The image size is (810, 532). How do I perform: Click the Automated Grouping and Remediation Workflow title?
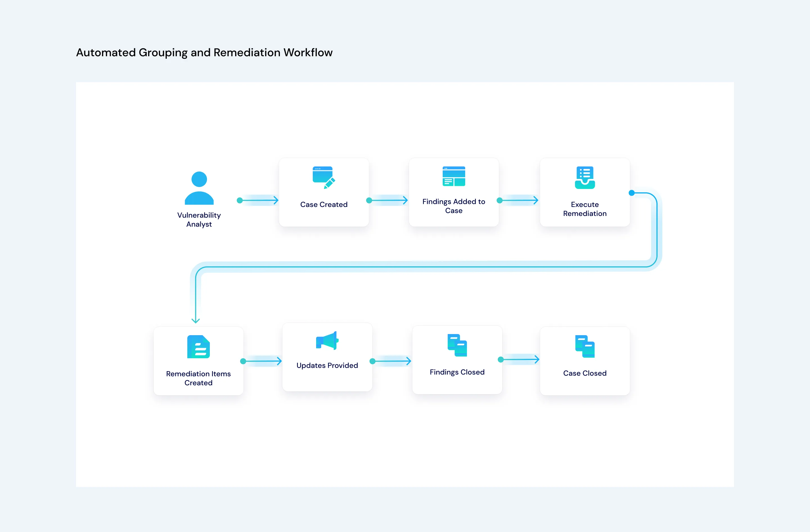coord(204,53)
